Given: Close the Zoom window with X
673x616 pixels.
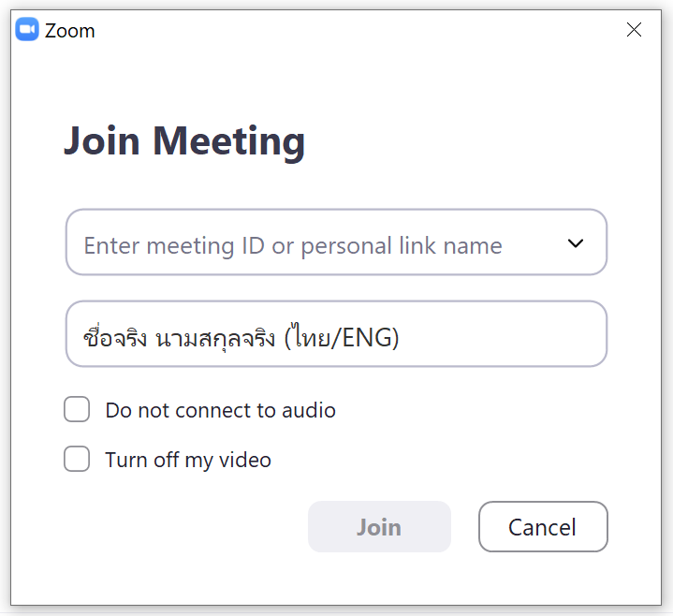Looking at the screenshot, I should click(634, 30).
